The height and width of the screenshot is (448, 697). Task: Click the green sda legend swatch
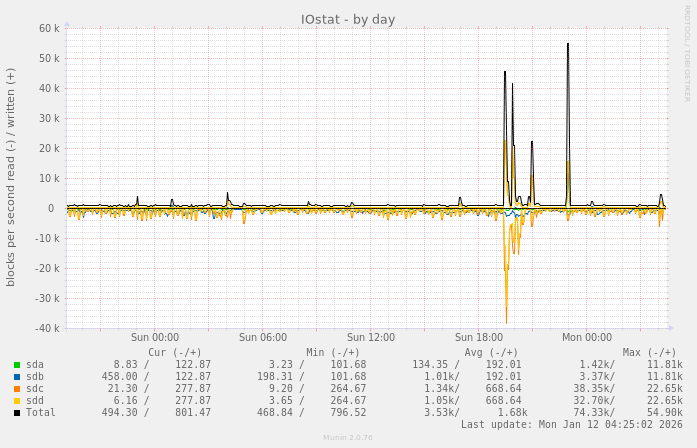click(x=17, y=365)
